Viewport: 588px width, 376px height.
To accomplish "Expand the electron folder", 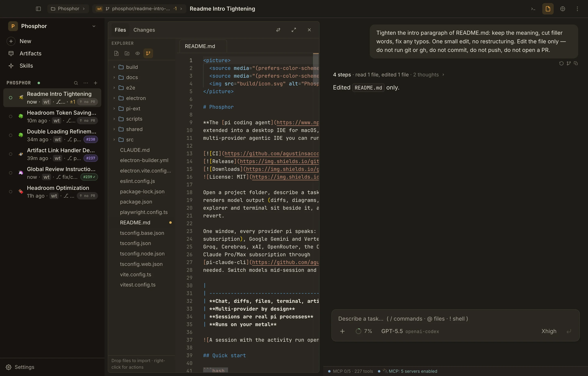I will pos(142,98).
